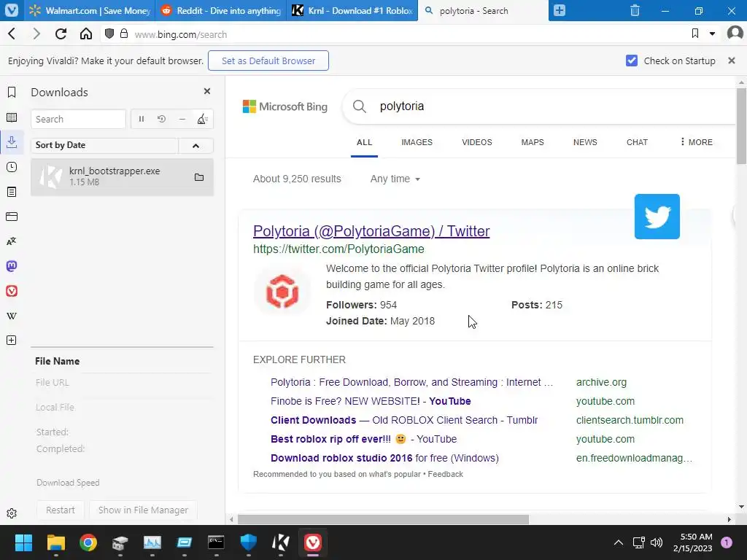The image size is (747, 560).
Task: Open Windows Security shield in taskbar
Action: (x=248, y=542)
